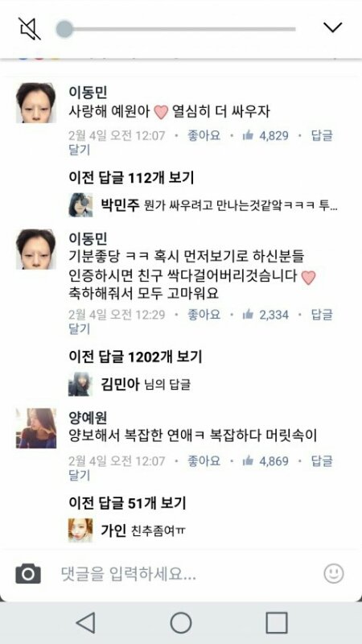Focus the 댓글을 입력하세요 comment field
The width and height of the screenshot is (362, 644).
tap(180, 573)
